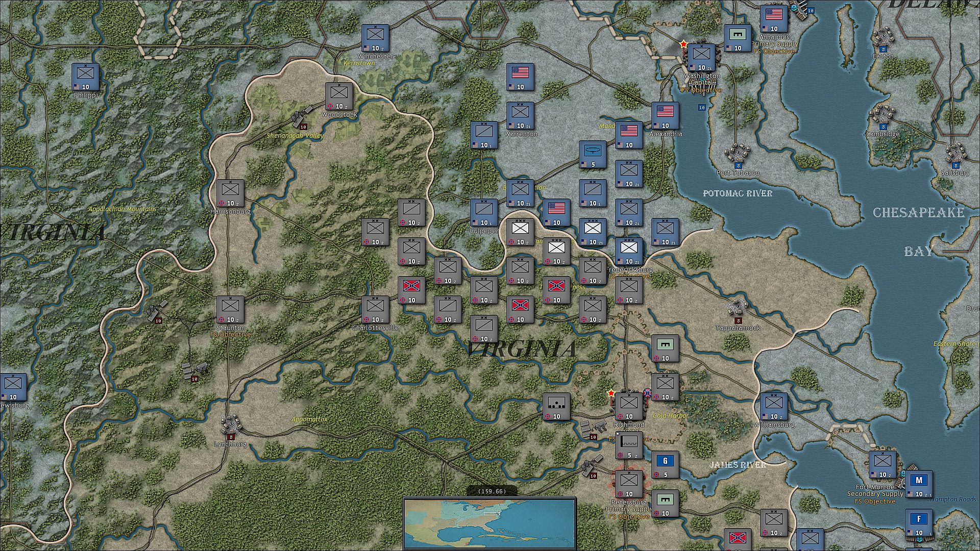Click the M naval unit near Fort Monroe
The width and height of the screenshot is (980, 551).
(x=919, y=484)
